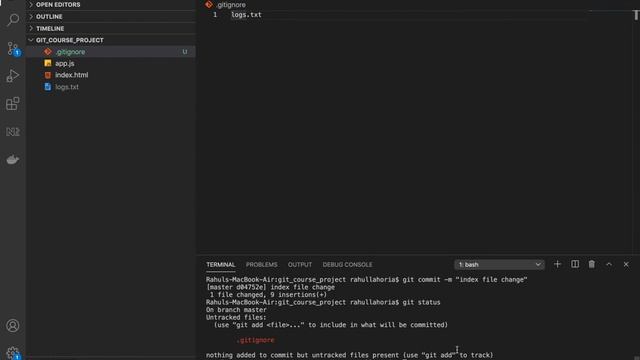The height and width of the screenshot is (360, 640).
Task: Click the 'On branch master' terminal line
Action: pyautogui.click(x=236, y=310)
